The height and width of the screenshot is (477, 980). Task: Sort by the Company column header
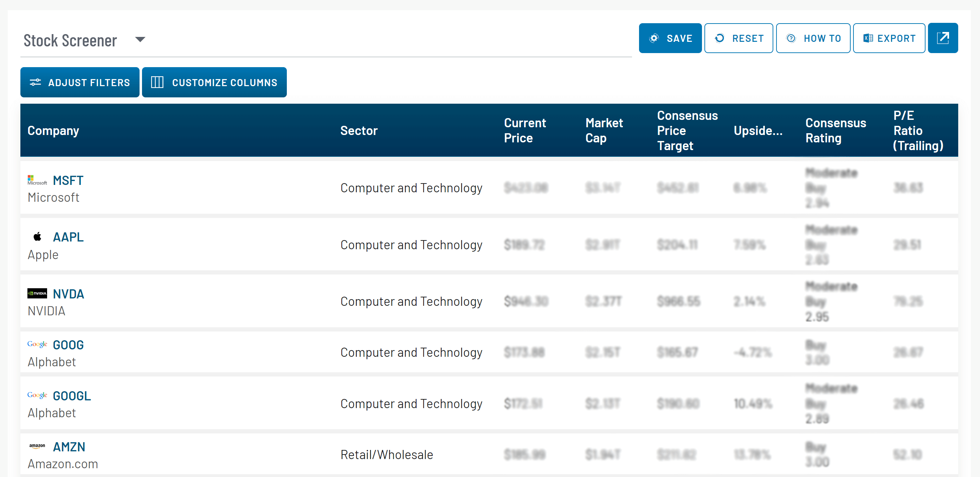(x=53, y=130)
